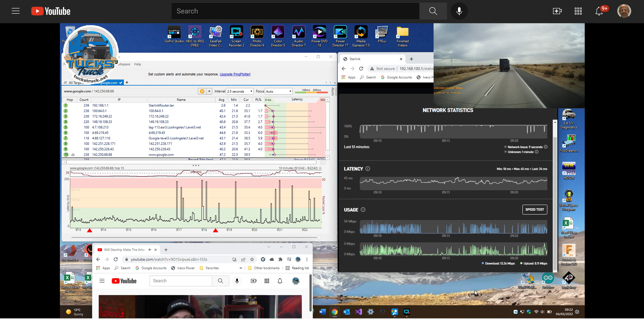Open Chrome three-dot menu in YouTube window
Image resolution: width=644 pixels, height=319 pixels.
tap(307, 260)
